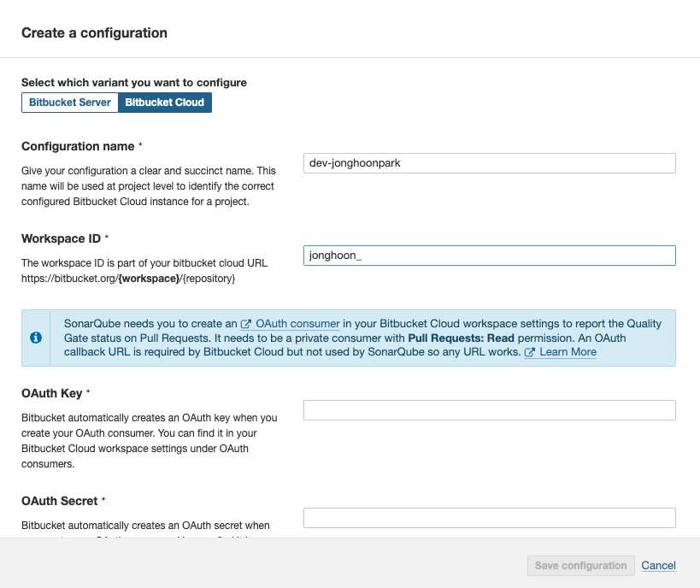Click the 'Configuration name' label
This screenshot has width=700, height=588.
(x=78, y=146)
